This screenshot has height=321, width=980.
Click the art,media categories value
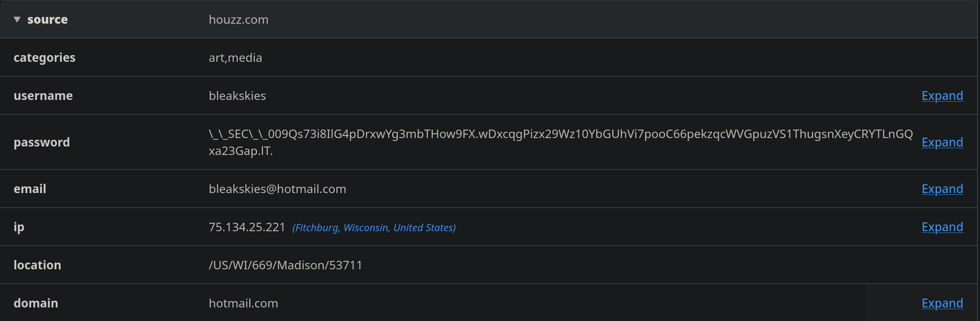(x=235, y=58)
